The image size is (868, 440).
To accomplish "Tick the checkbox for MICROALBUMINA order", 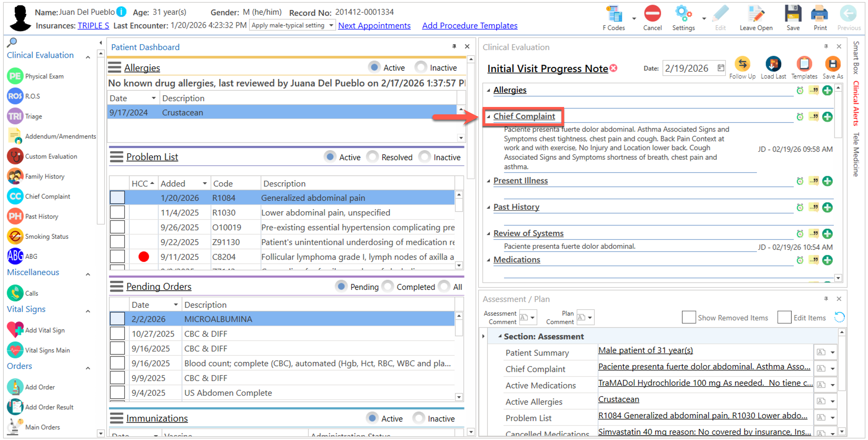I will 117,319.
